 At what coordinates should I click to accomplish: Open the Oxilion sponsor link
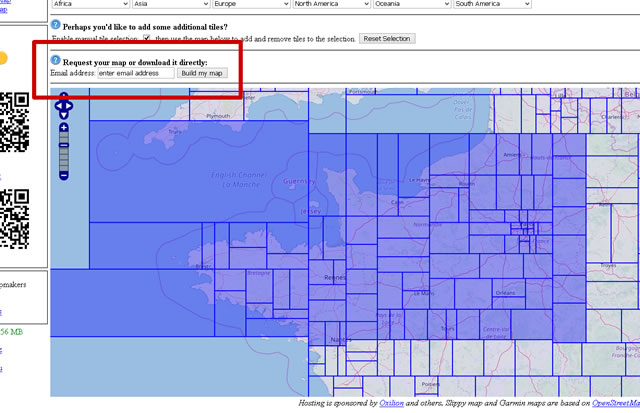tap(391, 404)
